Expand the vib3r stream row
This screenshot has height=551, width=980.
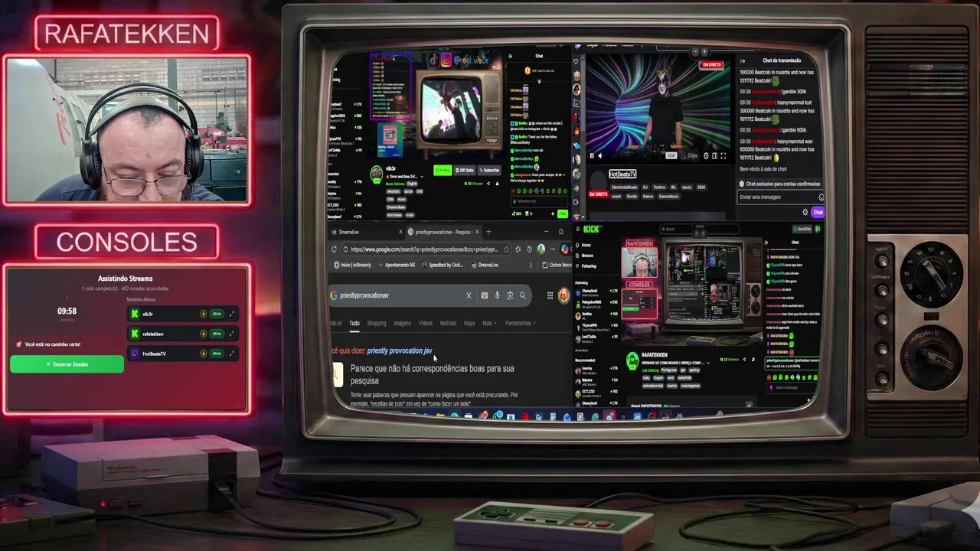[x=231, y=314]
